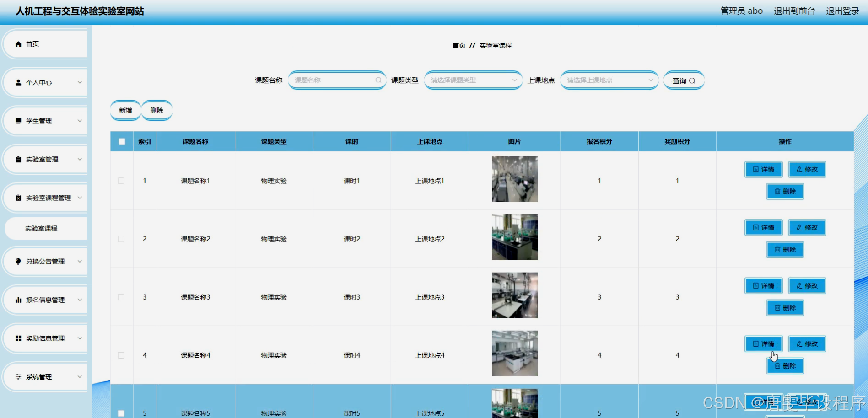The image size is (868, 418).
Task: Expand 报名信息管理 chevron in sidebar
Action: (80, 300)
